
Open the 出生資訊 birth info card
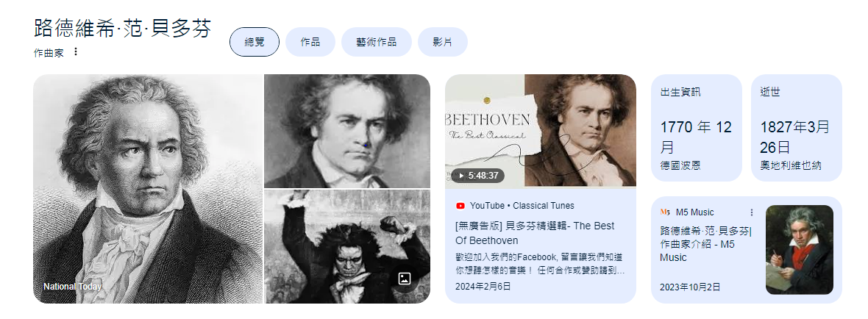click(x=697, y=128)
